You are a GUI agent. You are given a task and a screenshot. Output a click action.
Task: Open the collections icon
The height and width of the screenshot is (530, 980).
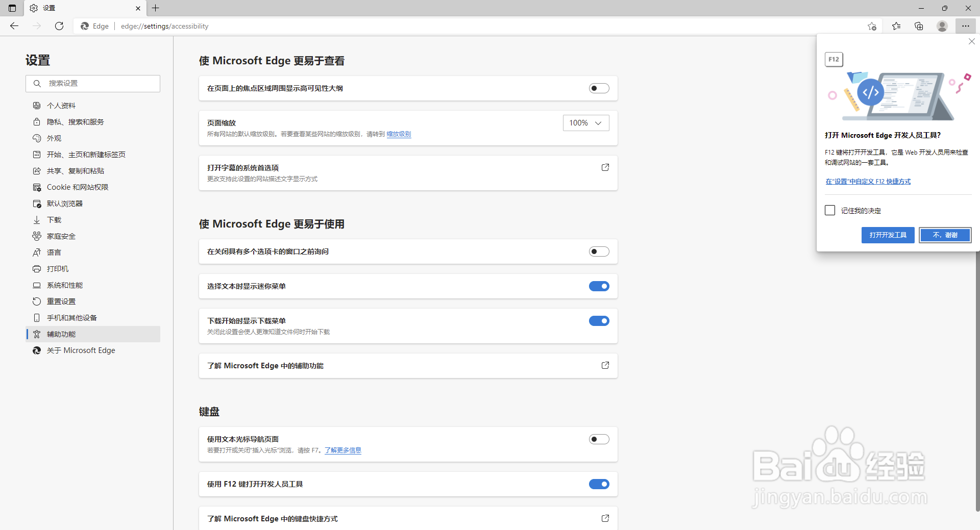pyautogui.click(x=919, y=26)
